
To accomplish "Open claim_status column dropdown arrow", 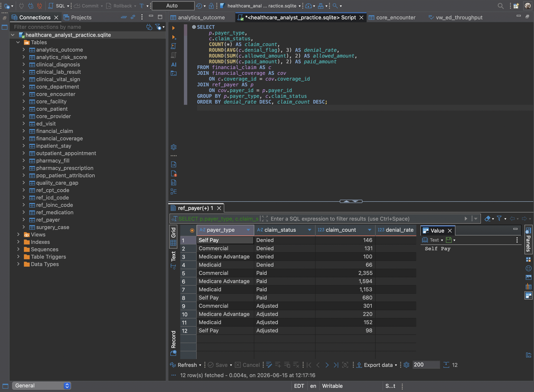I will (x=309, y=230).
